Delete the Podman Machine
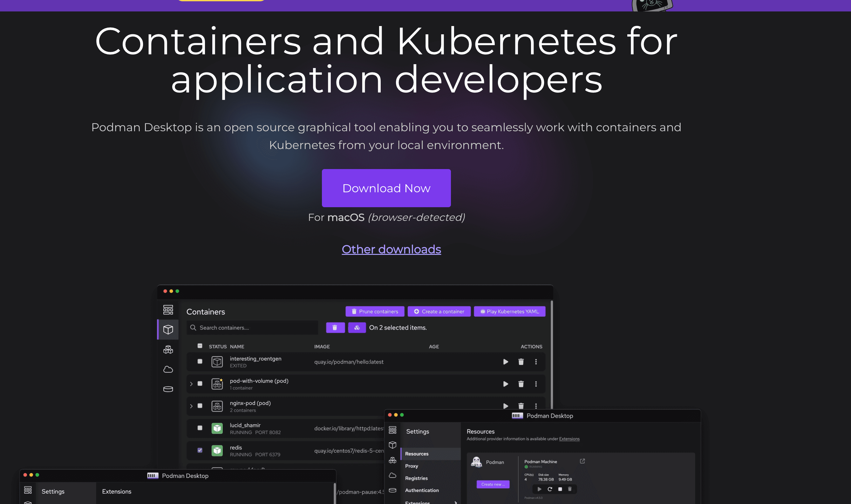The width and height of the screenshot is (851, 504). click(570, 489)
